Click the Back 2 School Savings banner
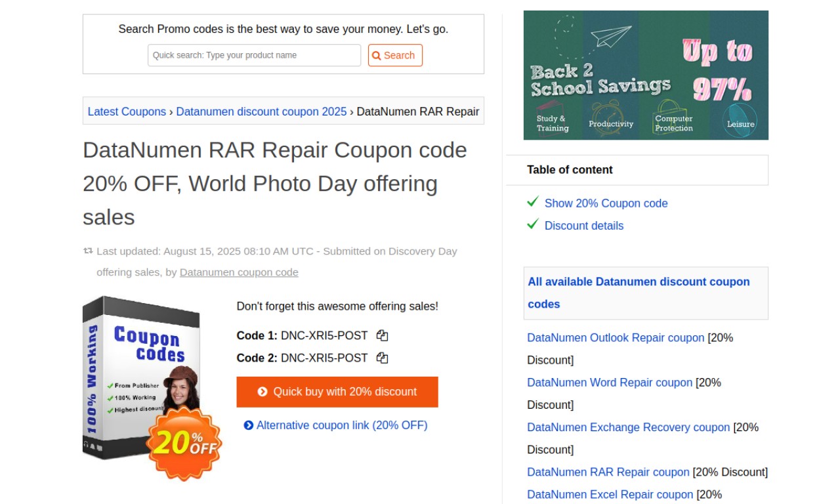This screenshot has width=840, height=504. click(x=646, y=75)
